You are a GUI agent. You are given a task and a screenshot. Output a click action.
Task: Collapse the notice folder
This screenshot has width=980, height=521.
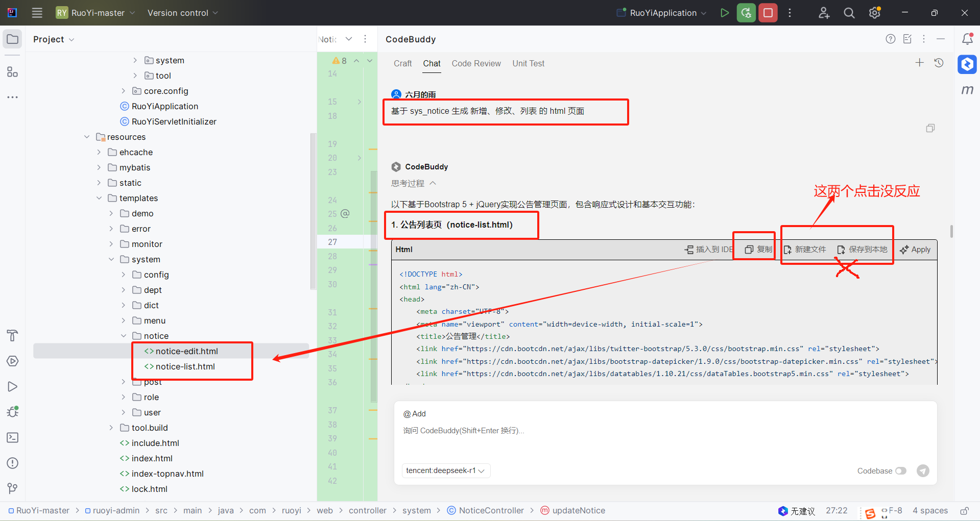pos(124,336)
